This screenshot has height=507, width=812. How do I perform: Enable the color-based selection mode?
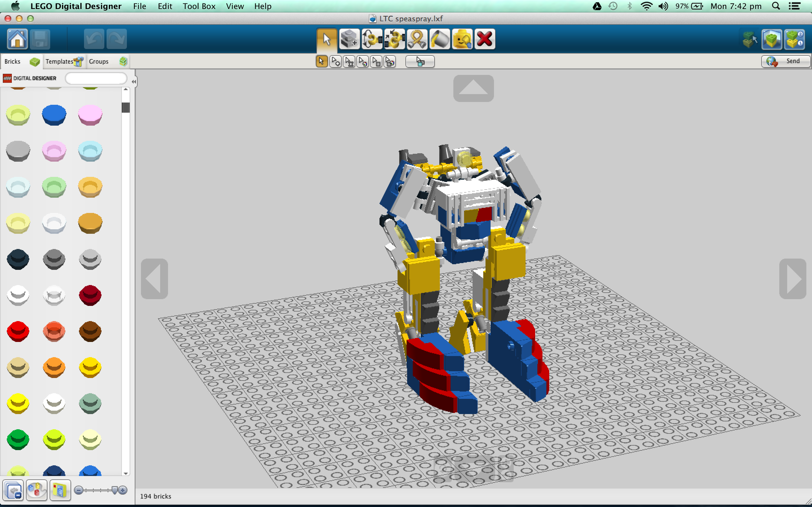tap(362, 61)
